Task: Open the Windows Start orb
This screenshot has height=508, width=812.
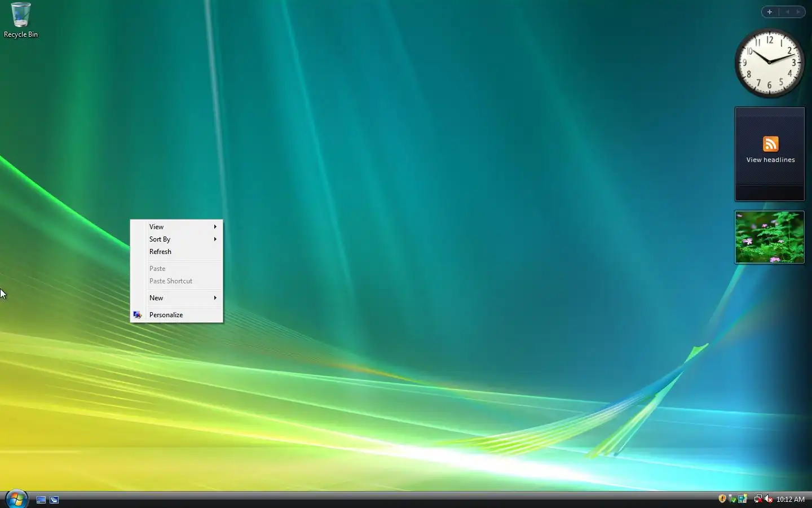Action: (x=16, y=499)
